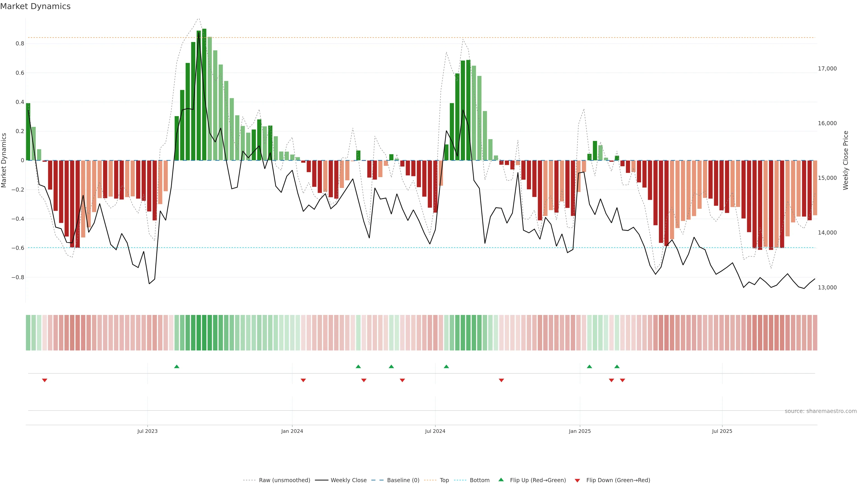Click the Weekly Close Price axis title
The image size is (868, 488).
[x=845, y=160]
